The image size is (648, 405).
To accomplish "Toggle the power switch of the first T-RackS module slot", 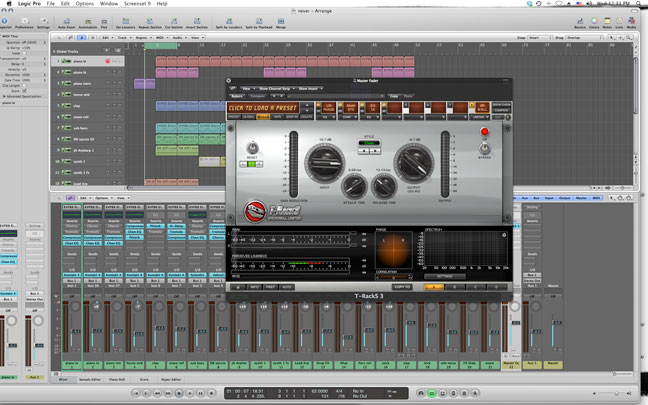I will [x=318, y=105].
